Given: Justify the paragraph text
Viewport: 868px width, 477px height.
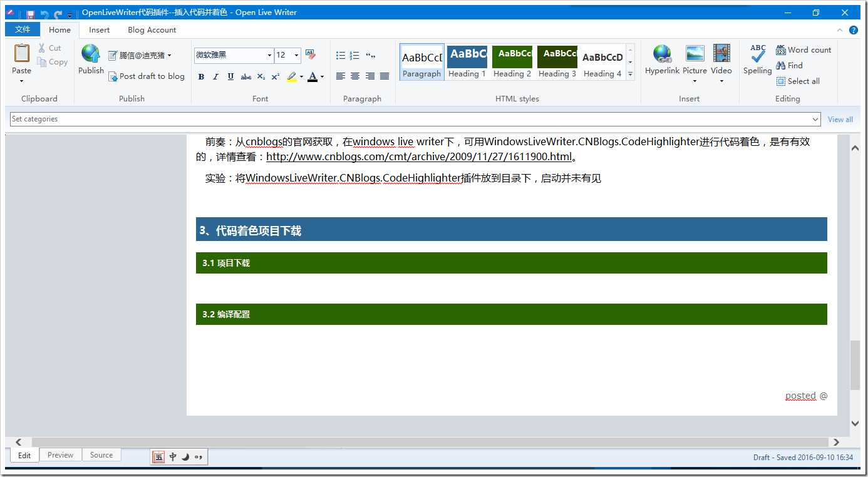Looking at the screenshot, I should click(385, 76).
